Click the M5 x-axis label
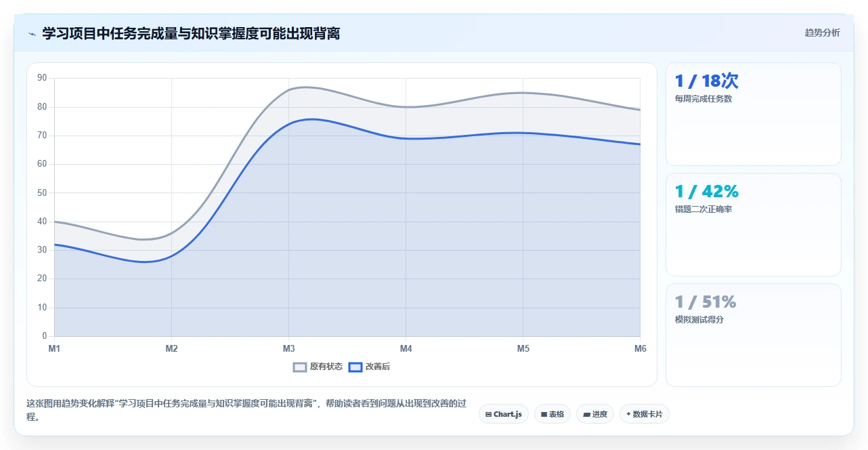This screenshot has width=868, height=450. click(523, 348)
